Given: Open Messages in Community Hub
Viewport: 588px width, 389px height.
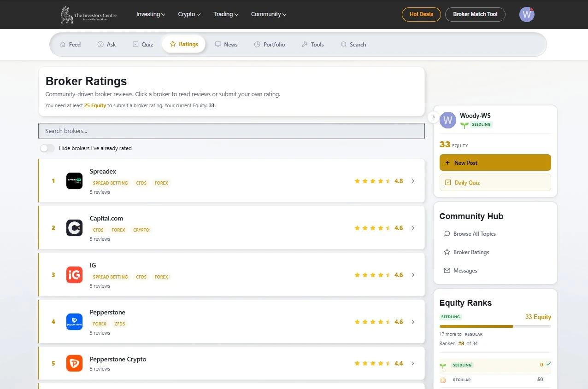Looking at the screenshot, I should pos(461,271).
